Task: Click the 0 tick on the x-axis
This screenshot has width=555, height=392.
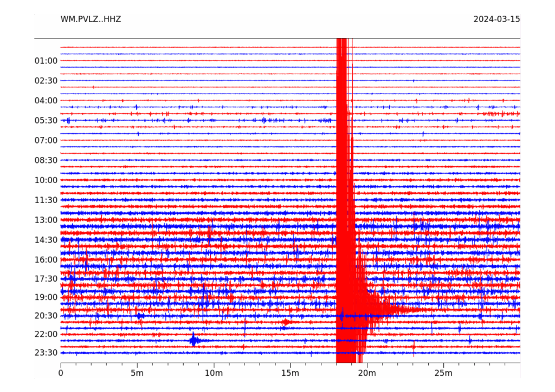Action: pos(61,373)
